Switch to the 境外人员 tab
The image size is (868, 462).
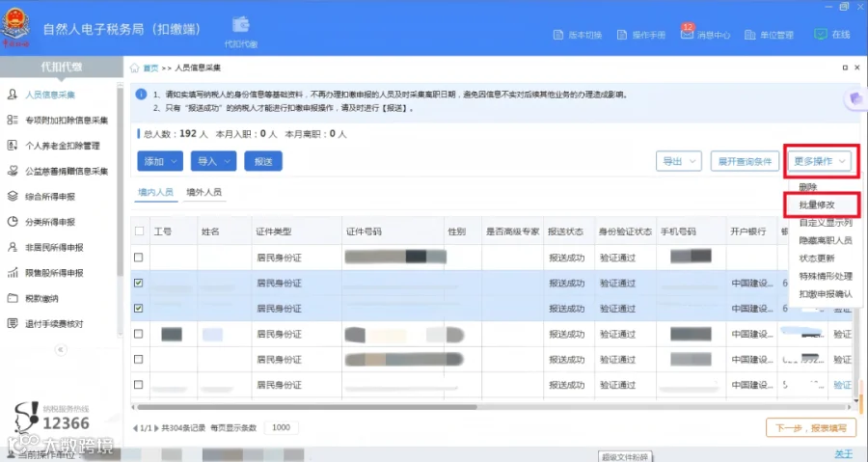[203, 192]
